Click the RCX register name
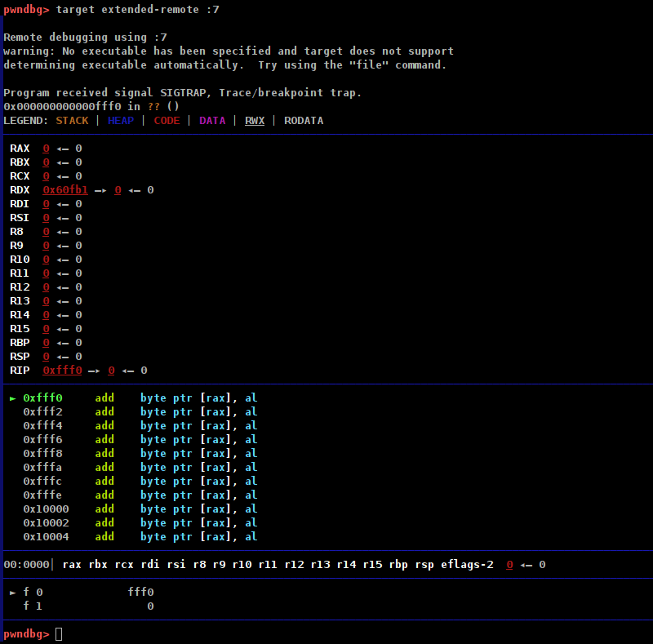The image size is (653, 644). click(x=20, y=176)
